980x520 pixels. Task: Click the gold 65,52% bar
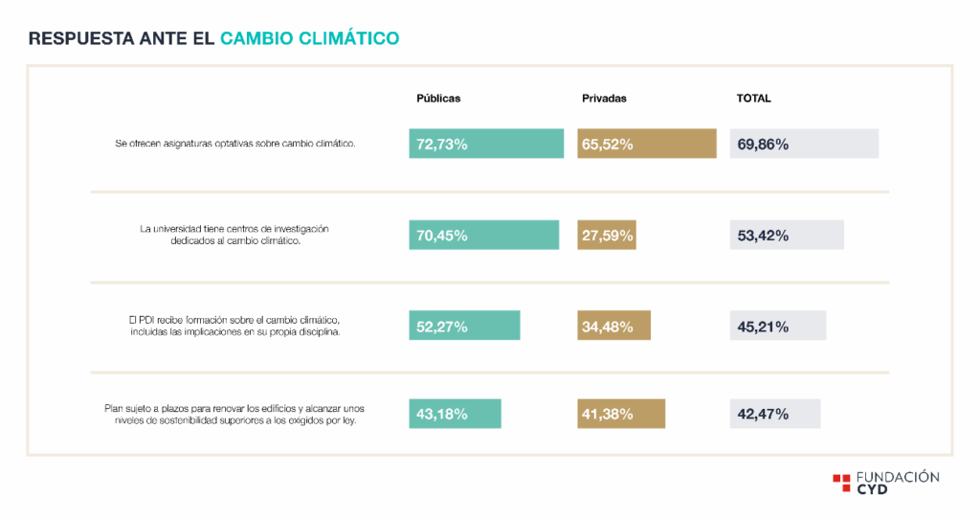point(647,144)
